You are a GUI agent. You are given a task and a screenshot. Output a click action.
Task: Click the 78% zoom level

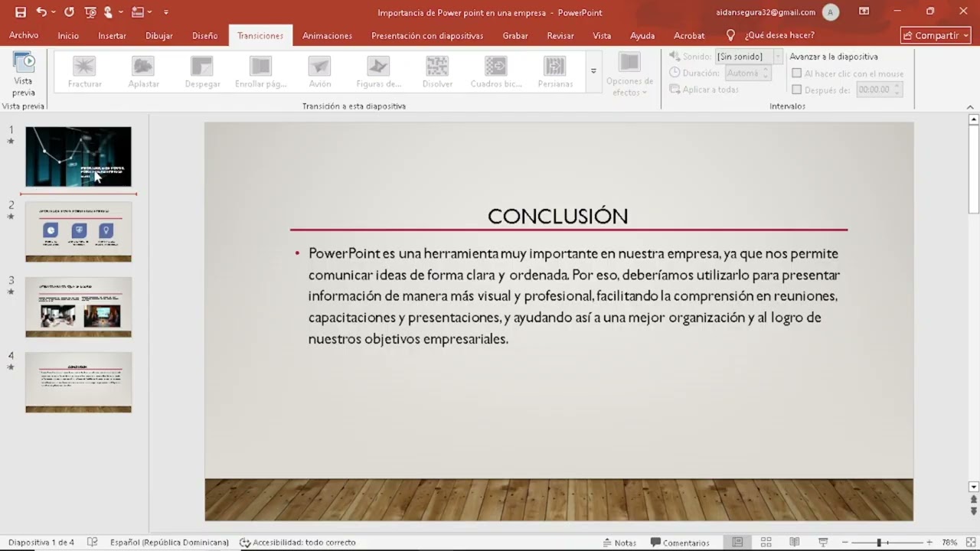click(949, 543)
